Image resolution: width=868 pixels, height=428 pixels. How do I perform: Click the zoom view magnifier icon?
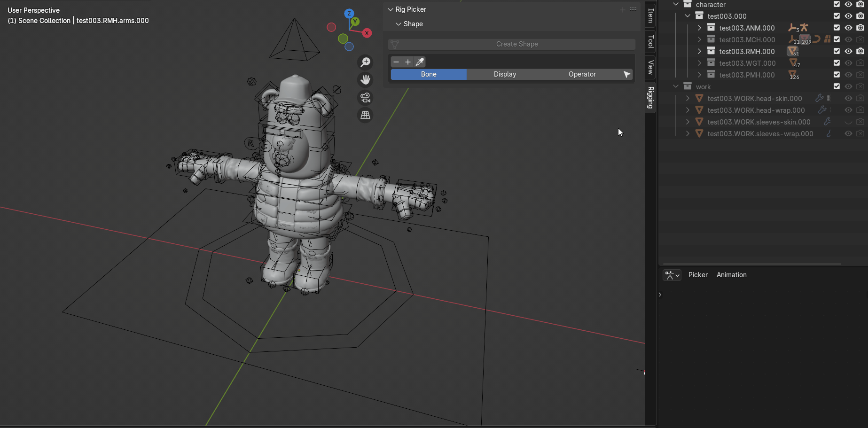coord(365,62)
